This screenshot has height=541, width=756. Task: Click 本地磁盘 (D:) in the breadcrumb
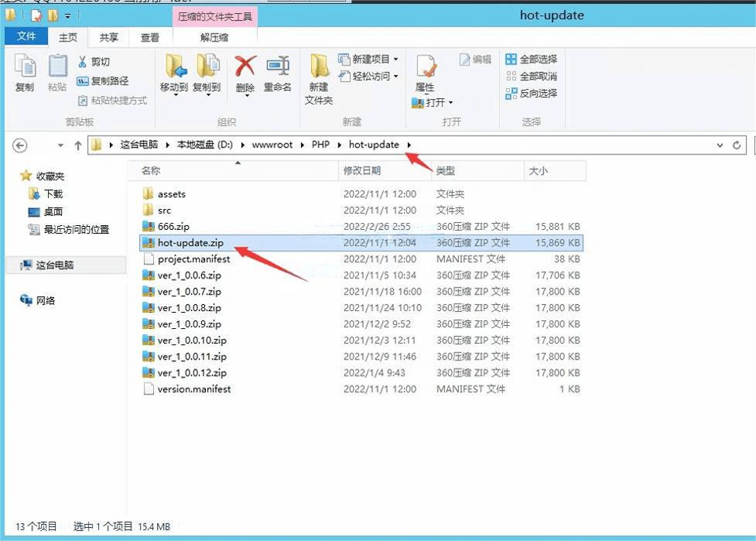click(205, 145)
